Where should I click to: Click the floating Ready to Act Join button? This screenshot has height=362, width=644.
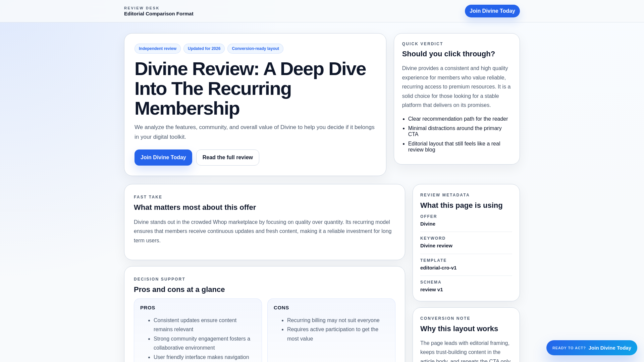pos(592,348)
